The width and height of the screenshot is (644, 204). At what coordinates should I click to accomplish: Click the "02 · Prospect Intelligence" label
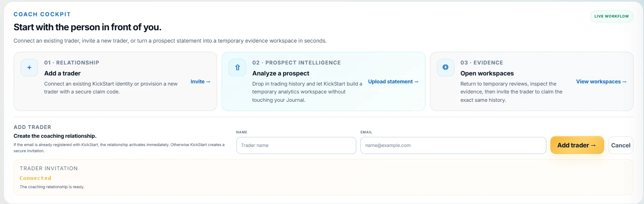(x=296, y=63)
